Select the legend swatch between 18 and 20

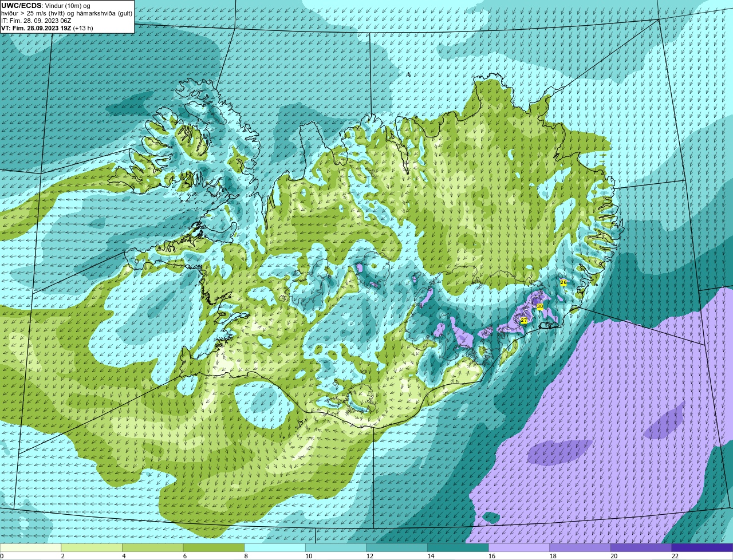580,547
